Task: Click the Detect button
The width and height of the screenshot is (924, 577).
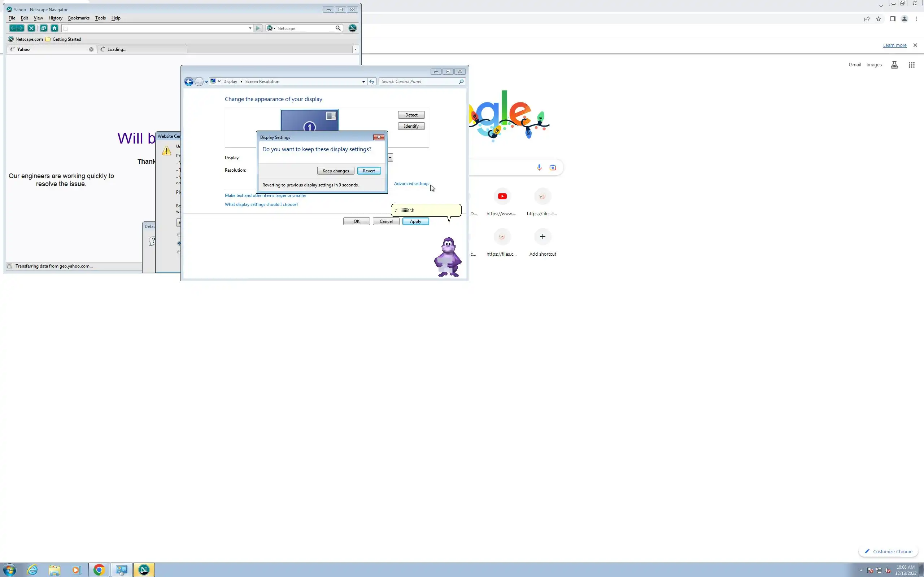Action: coord(411,115)
